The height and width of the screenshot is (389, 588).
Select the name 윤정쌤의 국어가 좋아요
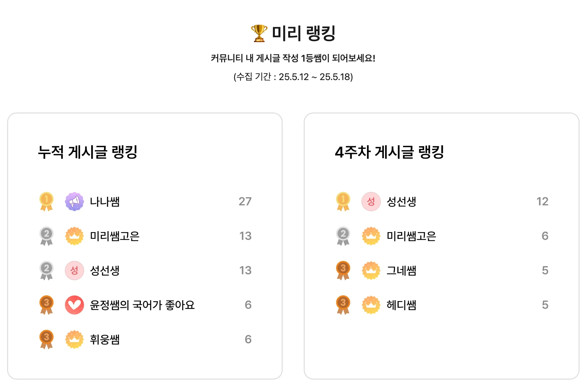coord(142,305)
